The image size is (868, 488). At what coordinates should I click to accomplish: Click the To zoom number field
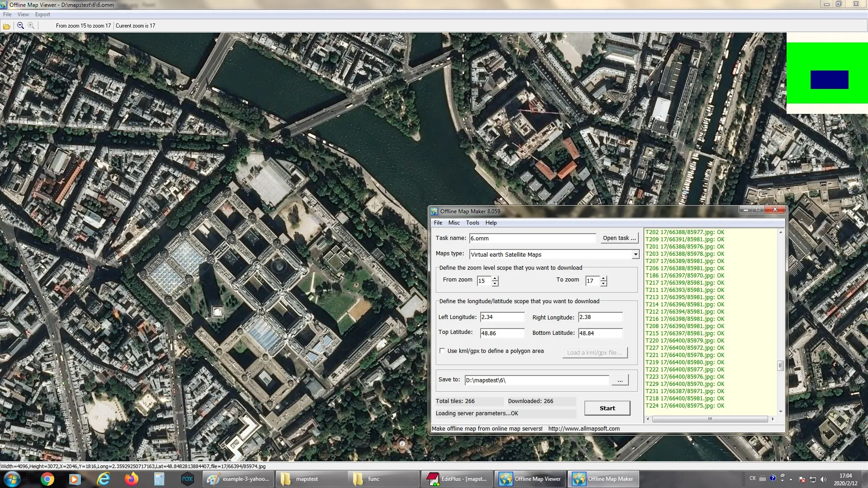(593, 281)
